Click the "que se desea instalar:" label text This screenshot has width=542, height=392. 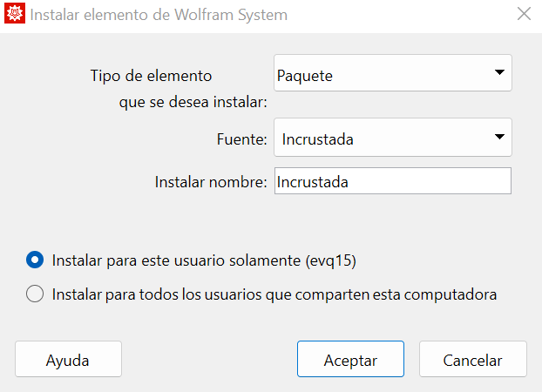point(193,103)
